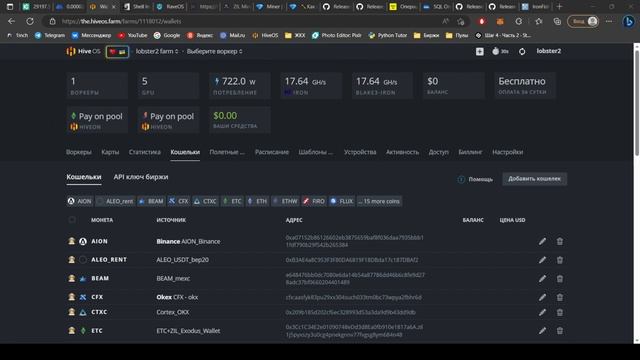Filter wallets by BEAM coin chip
This screenshot has width=640, height=360.
(x=151, y=201)
